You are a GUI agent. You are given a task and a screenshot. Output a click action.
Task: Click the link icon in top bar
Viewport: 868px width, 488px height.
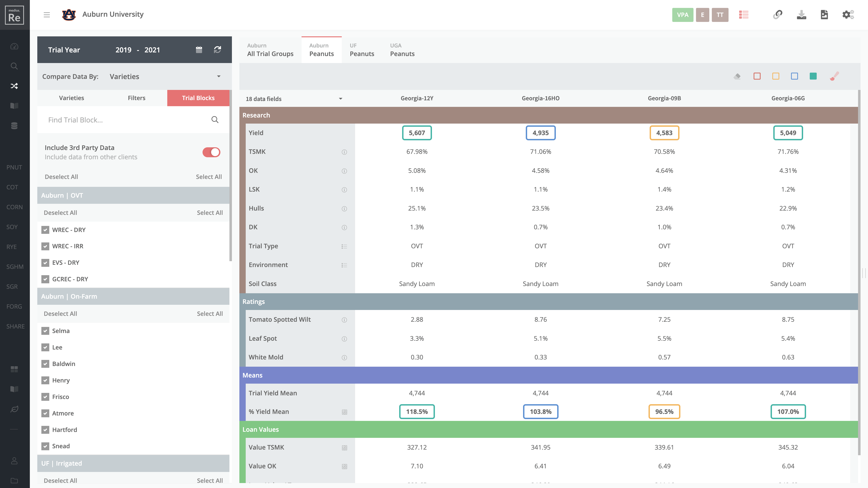(x=778, y=14)
